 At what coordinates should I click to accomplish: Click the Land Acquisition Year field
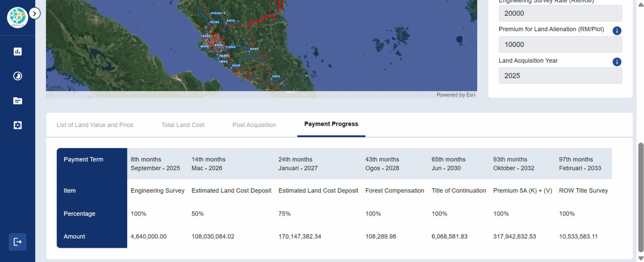tap(560, 76)
